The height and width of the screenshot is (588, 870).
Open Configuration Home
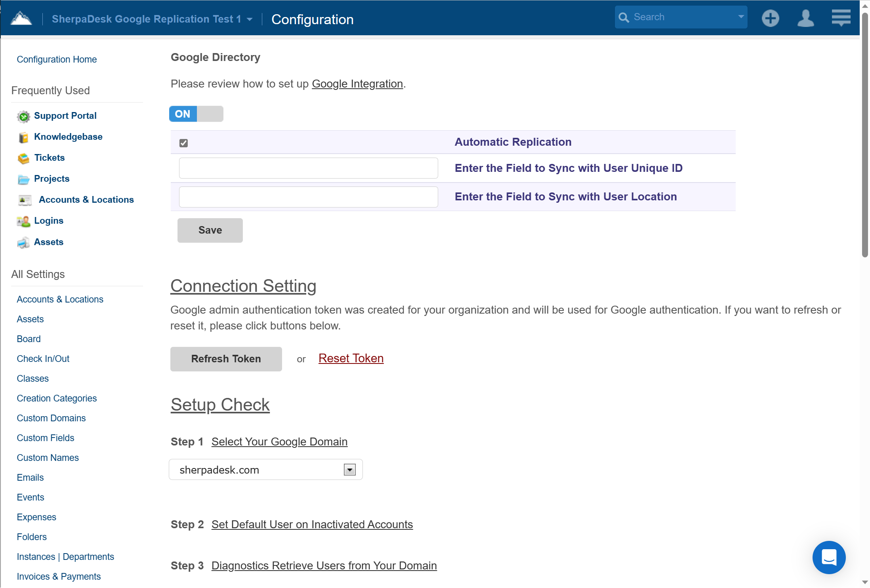[x=57, y=59]
